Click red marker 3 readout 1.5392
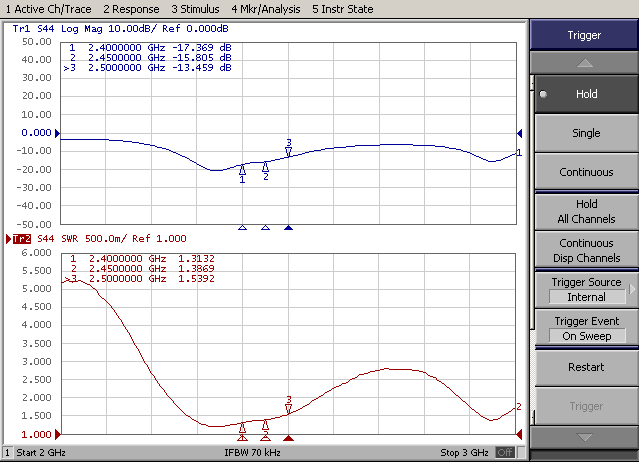 (196, 279)
